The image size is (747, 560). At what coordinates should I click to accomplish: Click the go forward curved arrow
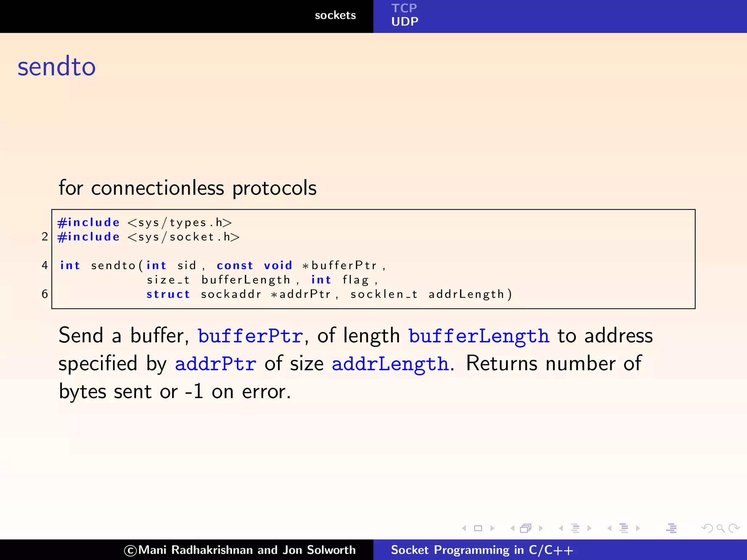pyautogui.click(x=734, y=528)
